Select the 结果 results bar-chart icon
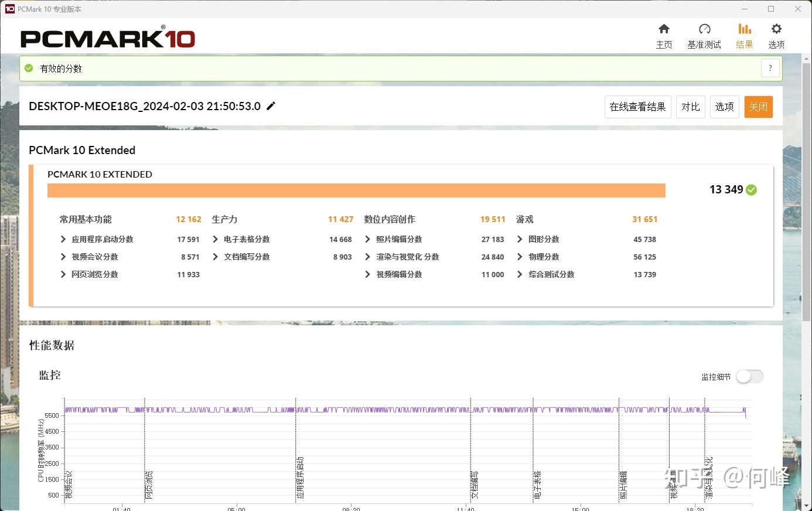Image resolution: width=812 pixels, height=511 pixels. click(x=745, y=29)
